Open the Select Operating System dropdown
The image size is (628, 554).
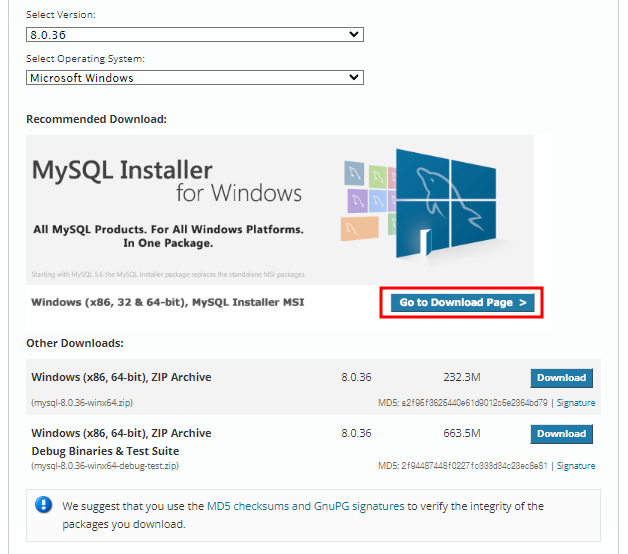195,78
